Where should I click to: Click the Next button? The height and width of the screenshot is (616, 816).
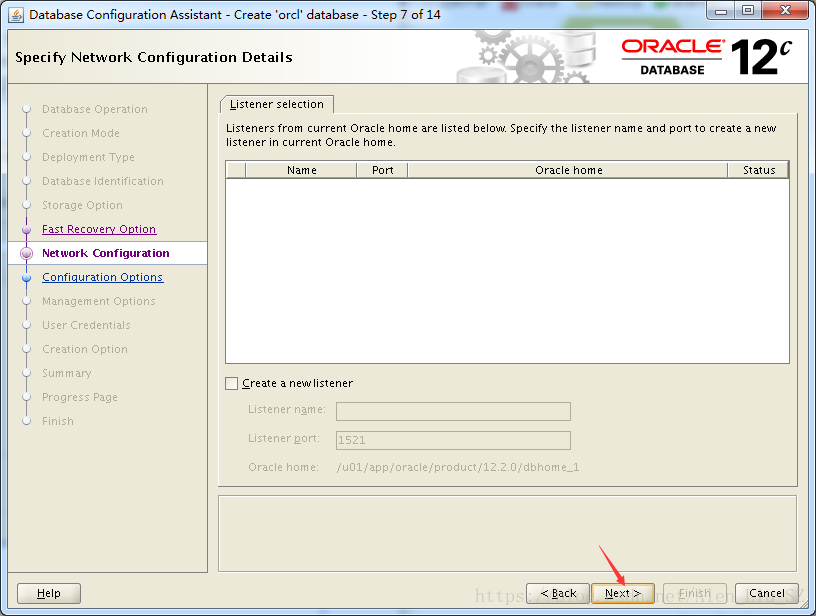(622, 593)
